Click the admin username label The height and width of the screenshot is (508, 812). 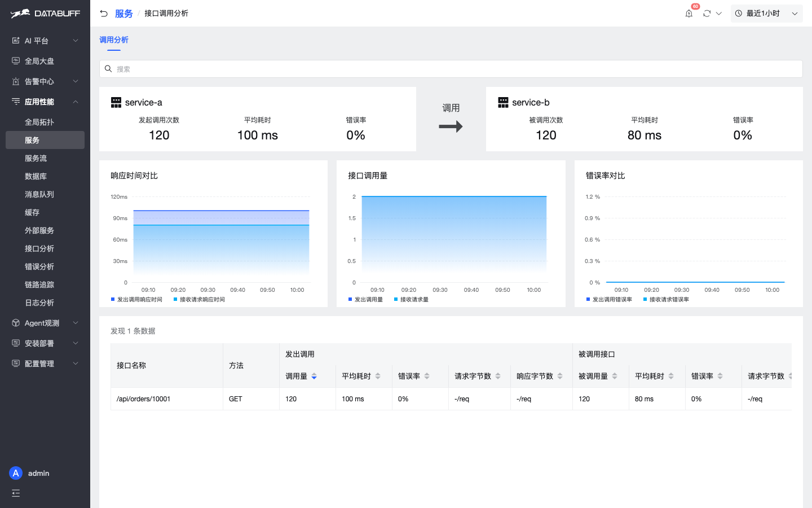39,473
